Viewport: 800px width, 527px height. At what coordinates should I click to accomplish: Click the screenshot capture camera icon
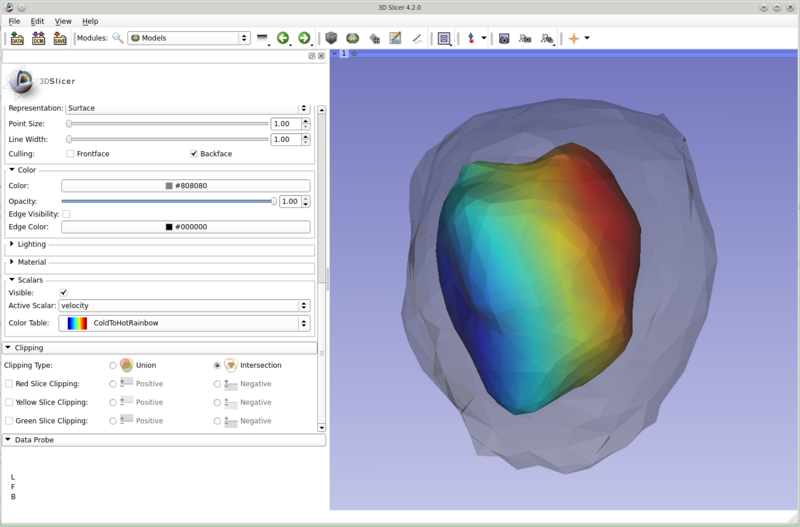pyautogui.click(x=504, y=39)
